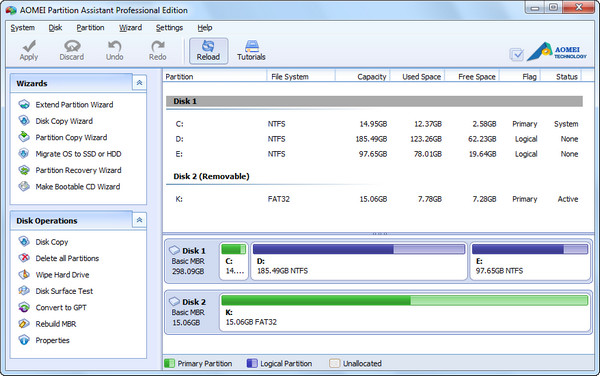Open the System menu
600x376 pixels.
pos(23,28)
